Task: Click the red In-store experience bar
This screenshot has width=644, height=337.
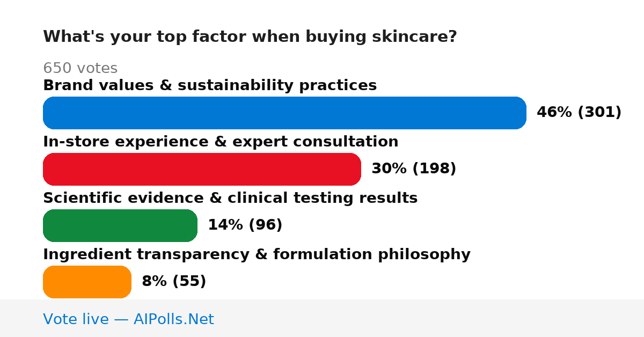Action: click(x=202, y=169)
